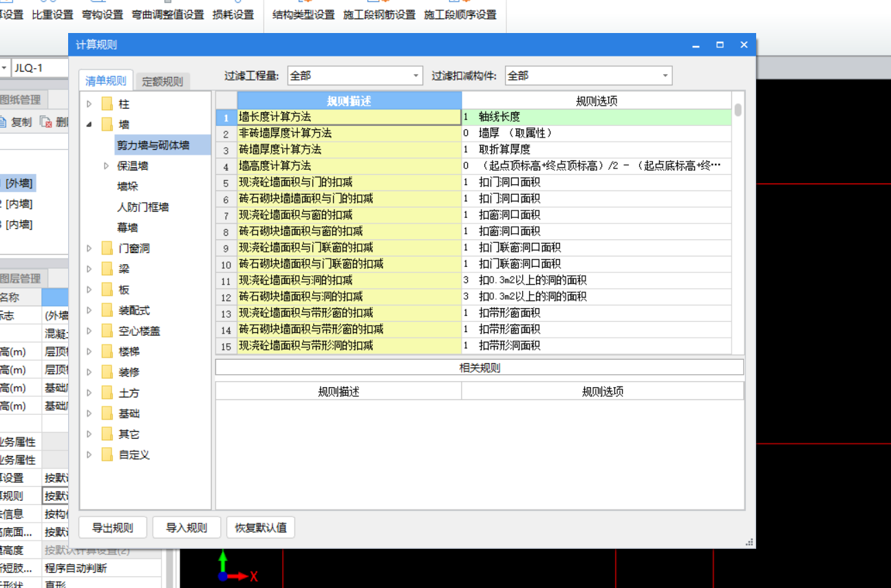Viewport: 891px width, 588px height.
Task: Click the 复制 copy icon in background panel
Action: 3,122
